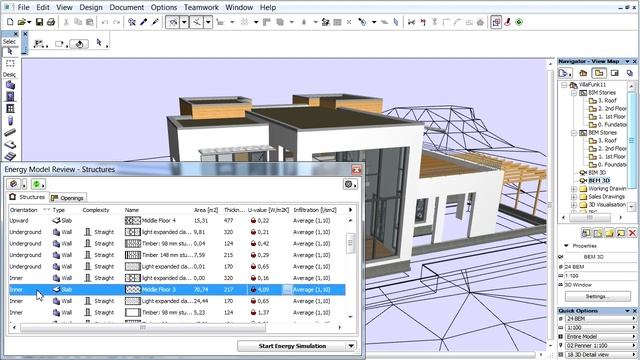Click the 24 BEM properties input field
The image size is (640, 360).
tap(600, 267)
